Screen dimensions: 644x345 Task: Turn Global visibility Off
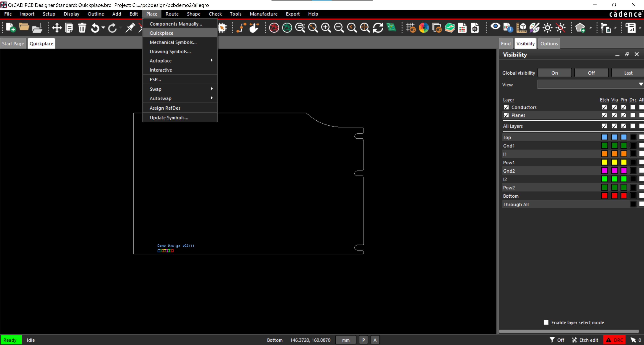click(x=591, y=73)
